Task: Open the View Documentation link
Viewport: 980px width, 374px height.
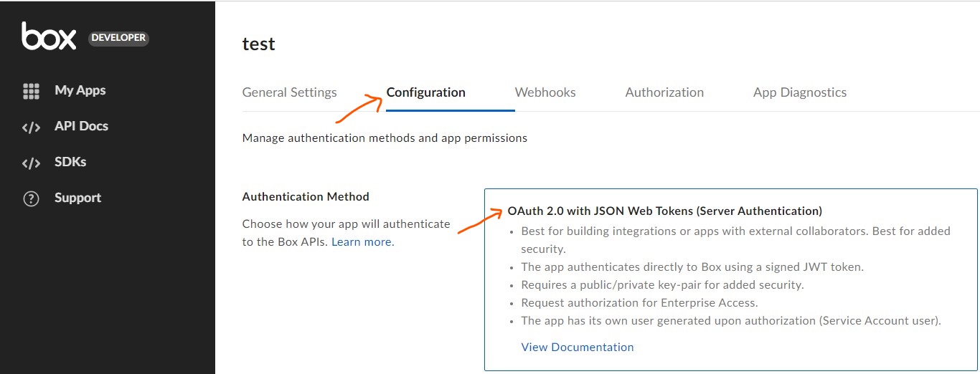Action: [x=578, y=347]
